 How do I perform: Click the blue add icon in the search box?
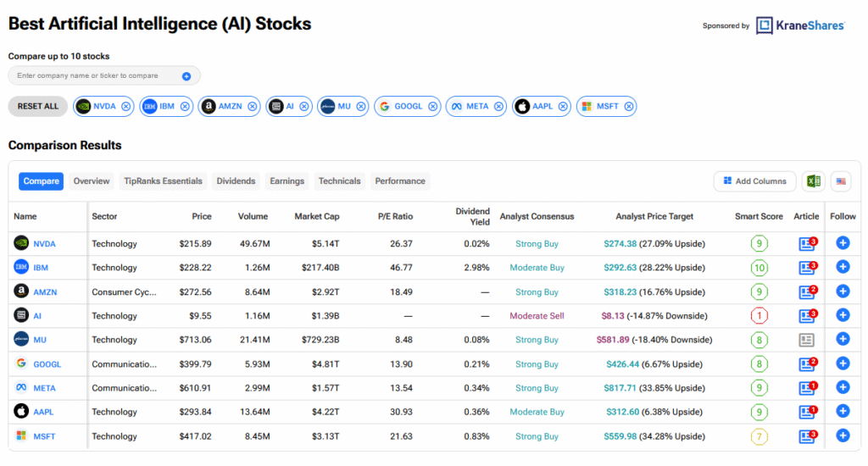pyautogui.click(x=186, y=76)
